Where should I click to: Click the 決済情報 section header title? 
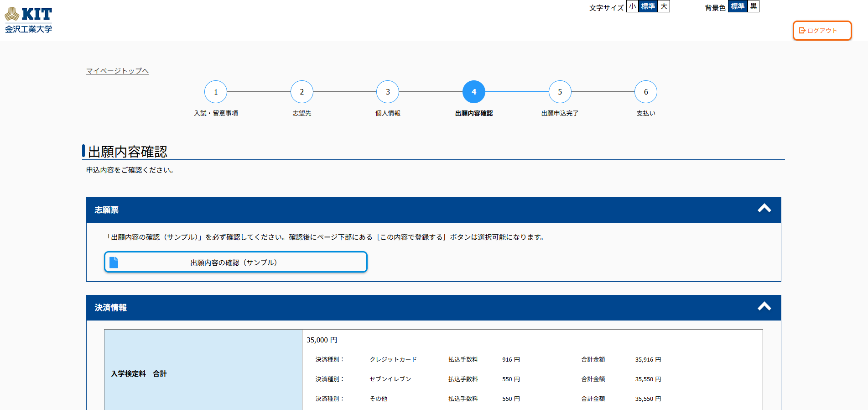(x=111, y=308)
